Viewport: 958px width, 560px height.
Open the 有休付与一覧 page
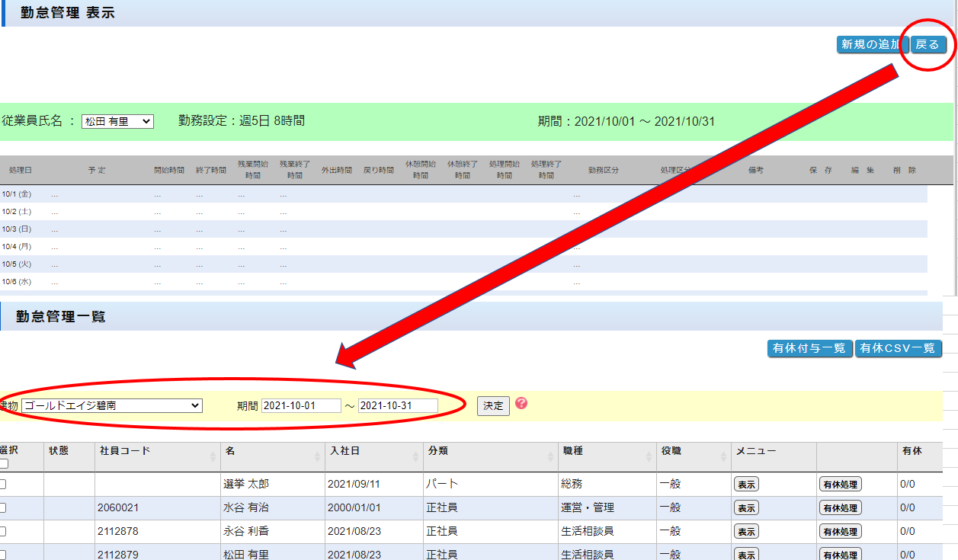pyautogui.click(x=809, y=348)
